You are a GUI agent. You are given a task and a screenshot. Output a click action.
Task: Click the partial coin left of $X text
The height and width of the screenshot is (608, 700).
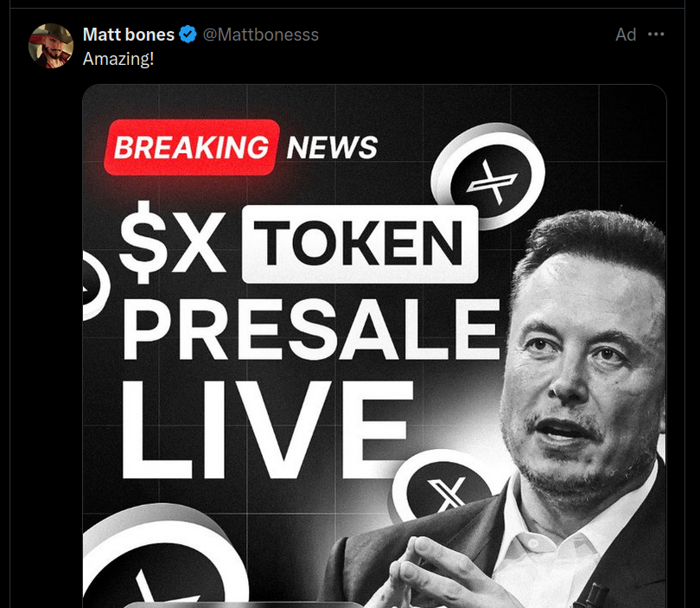[x=96, y=285]
